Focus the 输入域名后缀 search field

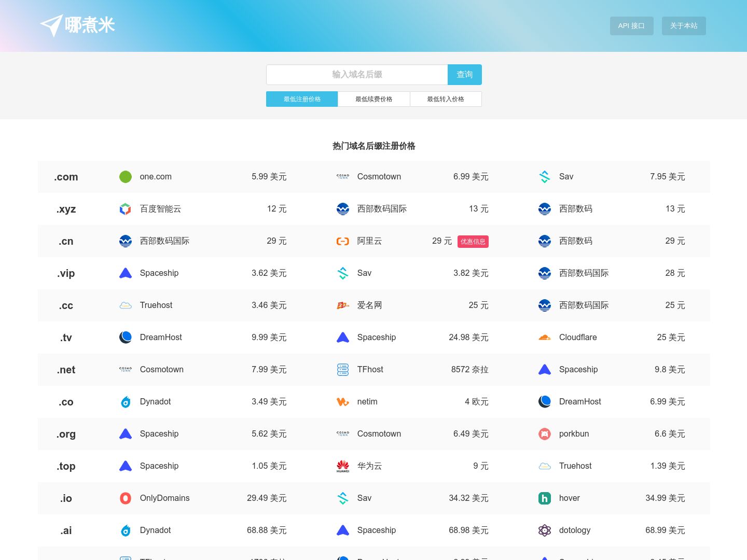point(357,75)
